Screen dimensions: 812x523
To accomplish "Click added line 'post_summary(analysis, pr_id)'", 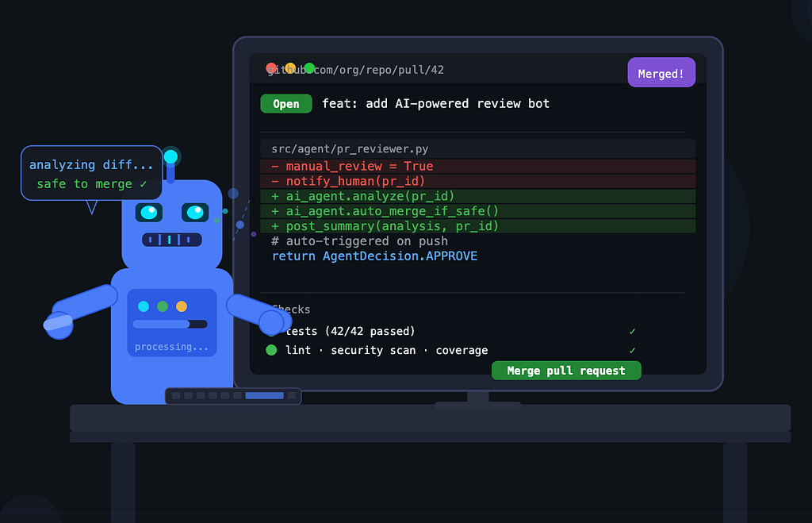I will click(477, 226).
